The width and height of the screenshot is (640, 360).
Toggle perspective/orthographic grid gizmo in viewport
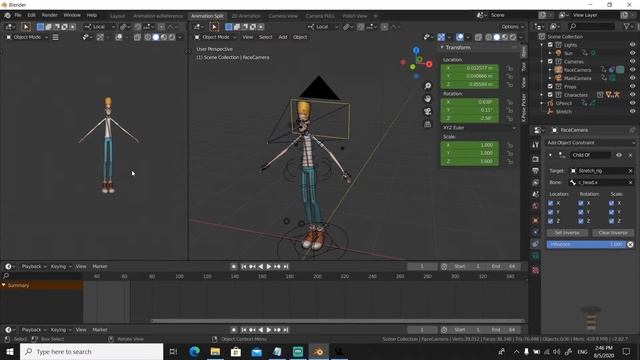point(427,124)
